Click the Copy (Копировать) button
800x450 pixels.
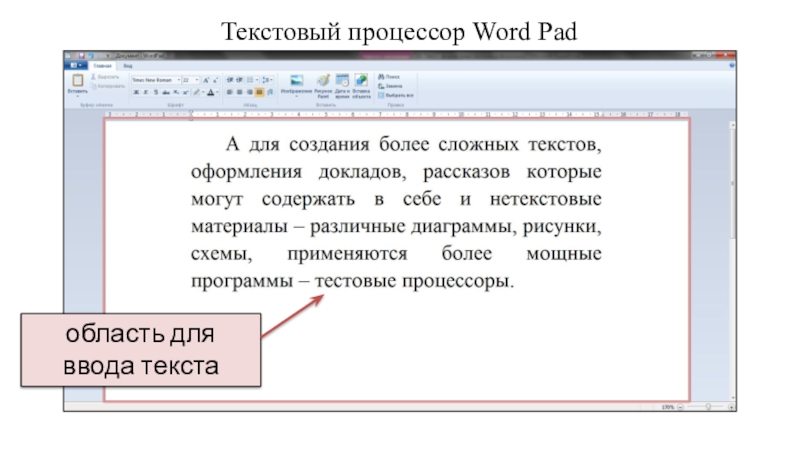pyautogui.click(x=108, y=86)
